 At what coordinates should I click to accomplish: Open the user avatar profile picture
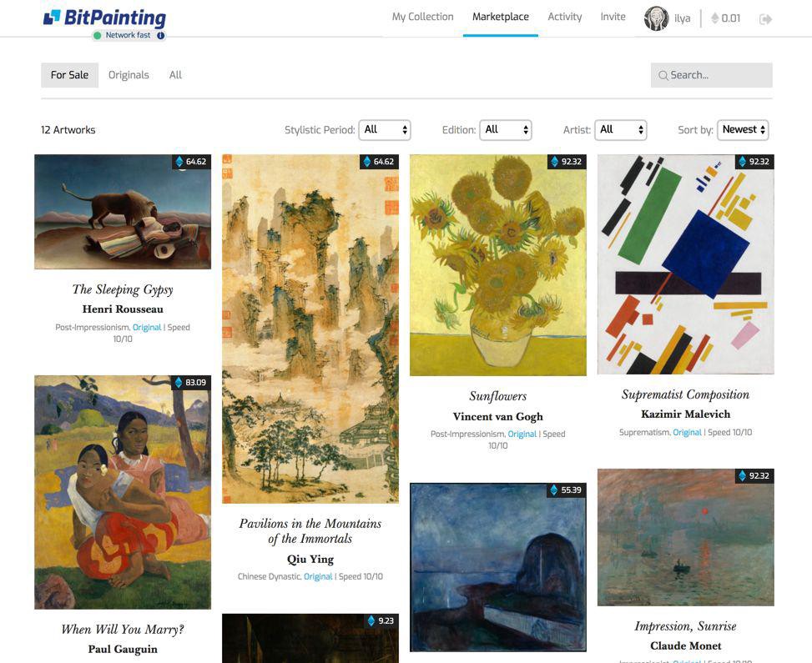click(656, 18)
